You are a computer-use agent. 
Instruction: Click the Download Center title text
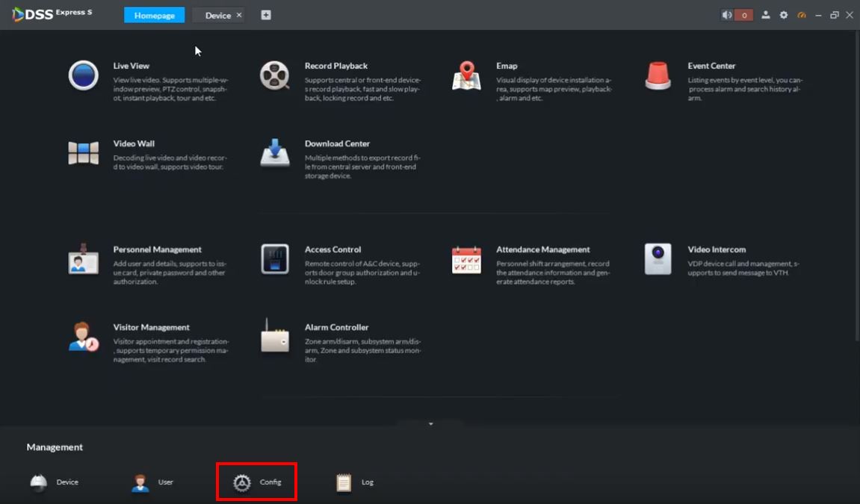click(x=337, y=143)
